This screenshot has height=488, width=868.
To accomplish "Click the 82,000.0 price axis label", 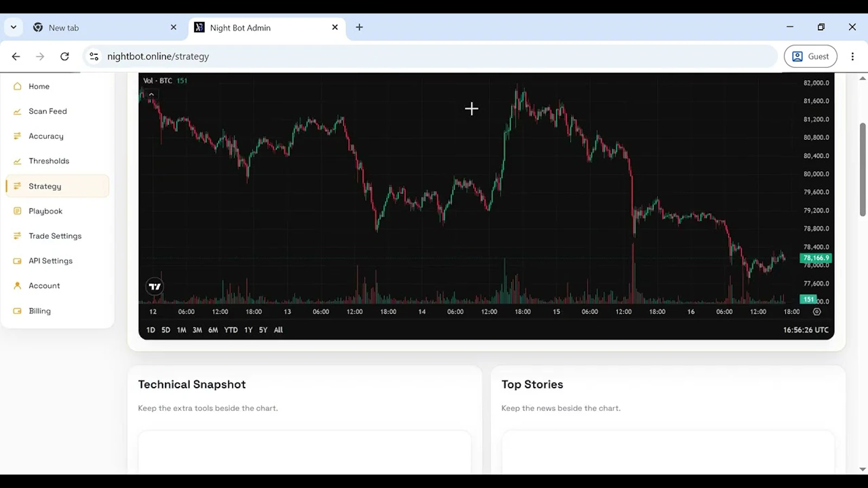I will tap(816, 83).
